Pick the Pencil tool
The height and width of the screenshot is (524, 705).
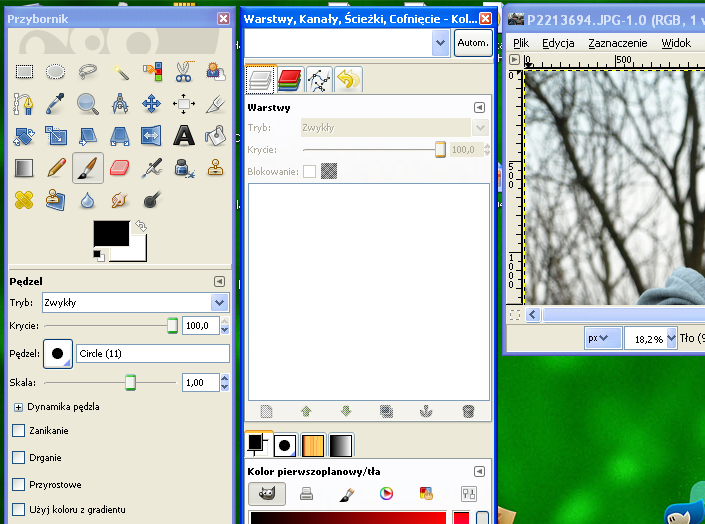pos(56,167)
